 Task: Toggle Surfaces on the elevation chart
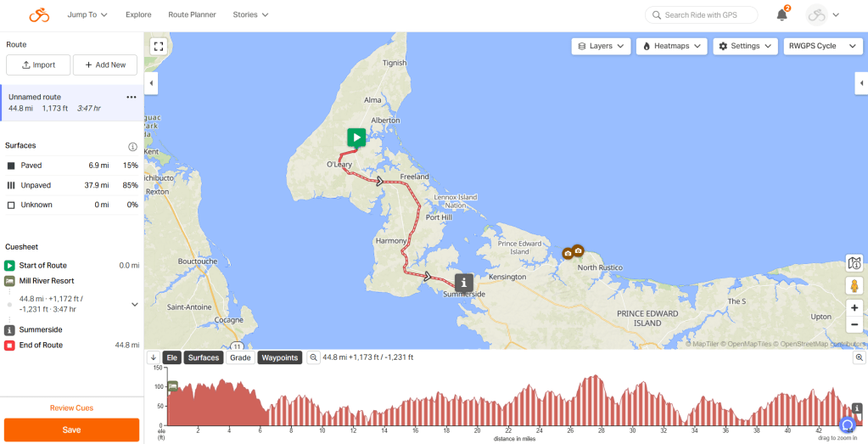tap(203, 358)
